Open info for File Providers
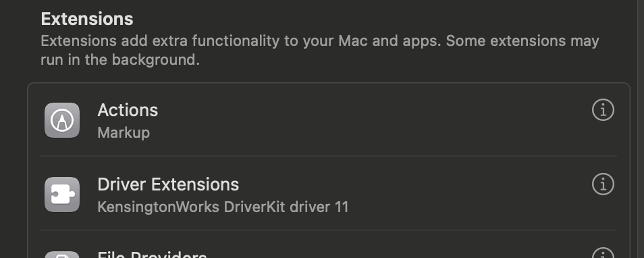The width and height of the screenshot is (644, 258). tap(603, 253)
